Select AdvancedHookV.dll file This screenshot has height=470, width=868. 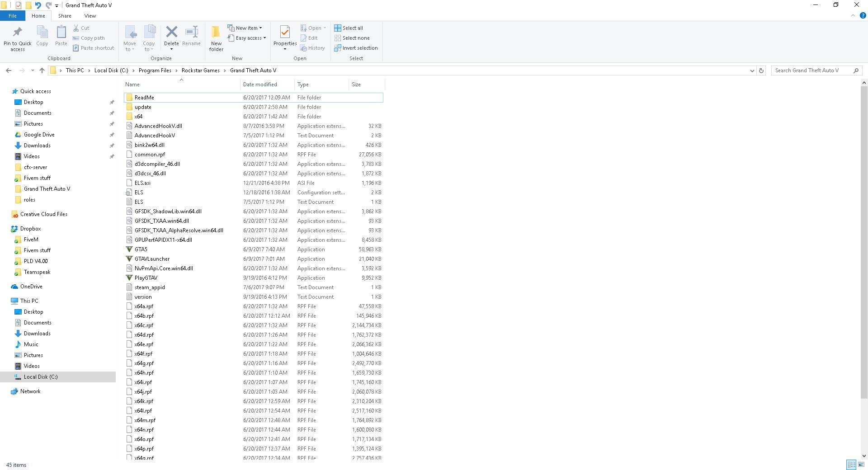pyautogui.click(x=253, y=126)
